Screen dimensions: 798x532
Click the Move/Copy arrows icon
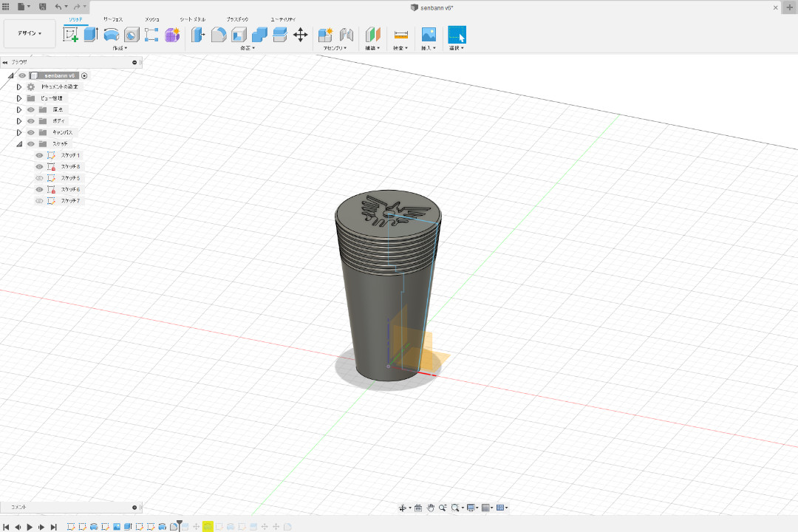coord(300,35)
